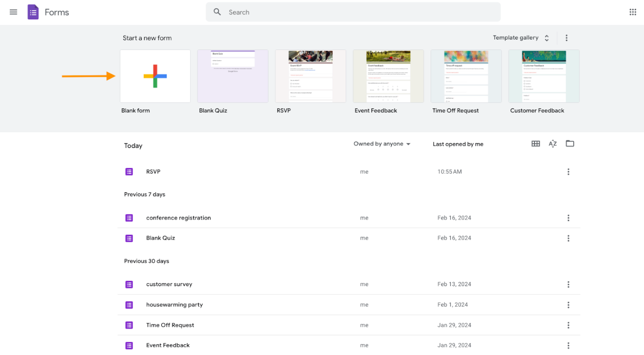
Task: Open the Owned by anyone filter dropdown
Action: tap(381, 144)
